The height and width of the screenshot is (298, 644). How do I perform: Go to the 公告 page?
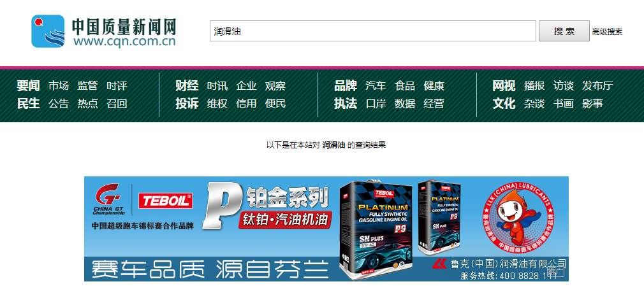coord(59,104)
